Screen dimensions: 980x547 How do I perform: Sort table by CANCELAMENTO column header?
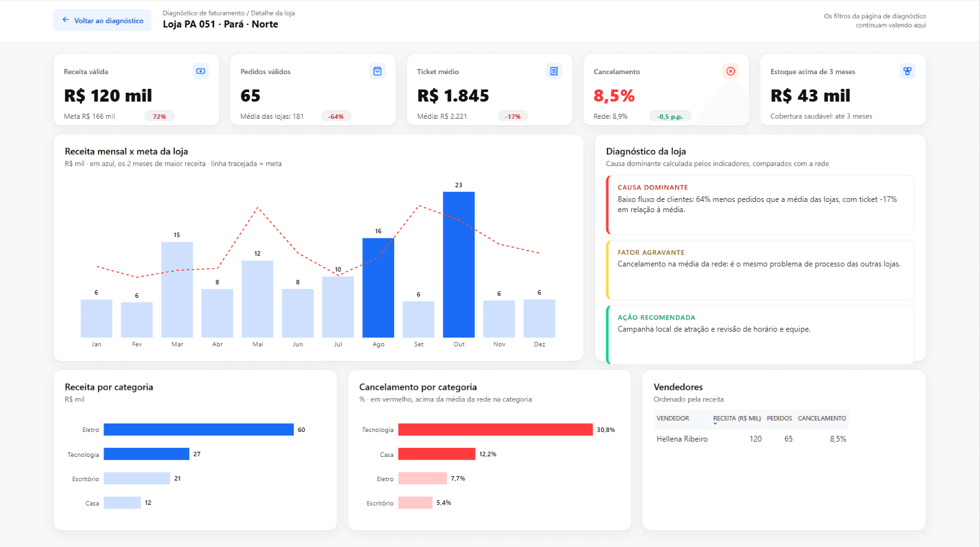pos(822,419)
